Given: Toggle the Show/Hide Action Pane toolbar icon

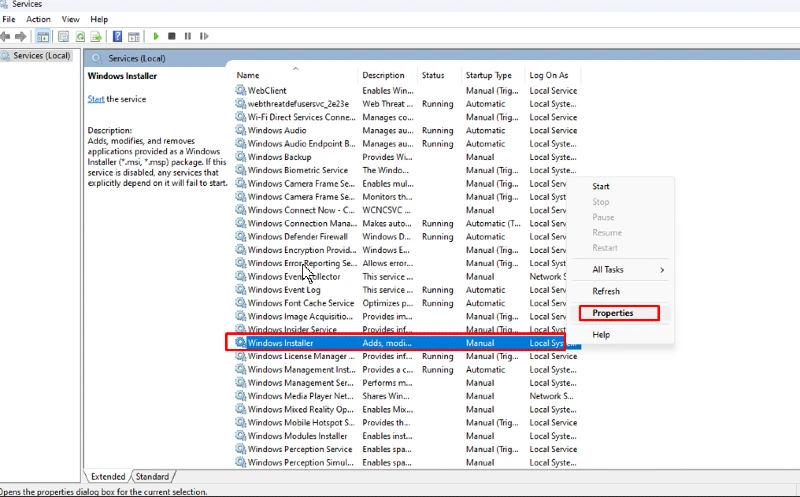Looking at the screenshot, I should 134,36.
